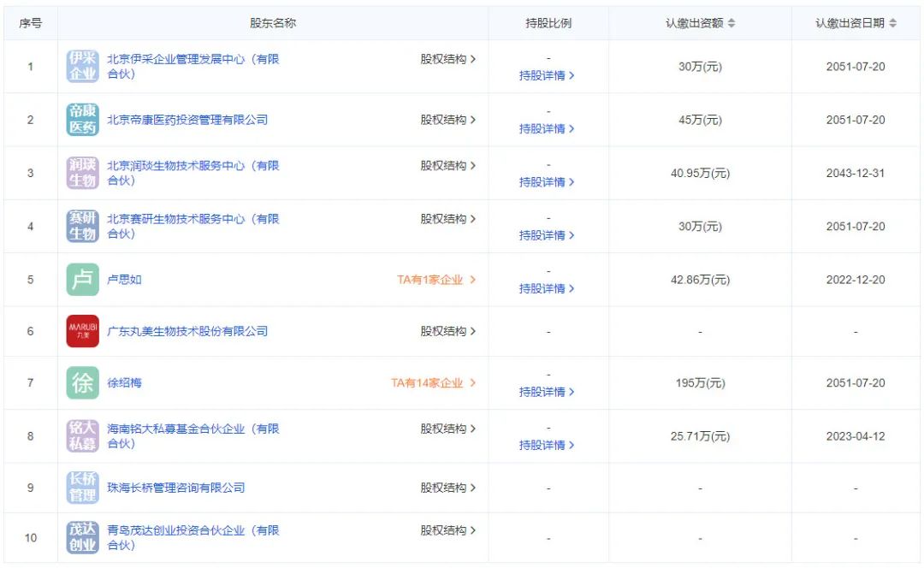Open 卢思如 shareholder profile link
The height and width of the screenshot is (568, 924).
pos(124,279)
